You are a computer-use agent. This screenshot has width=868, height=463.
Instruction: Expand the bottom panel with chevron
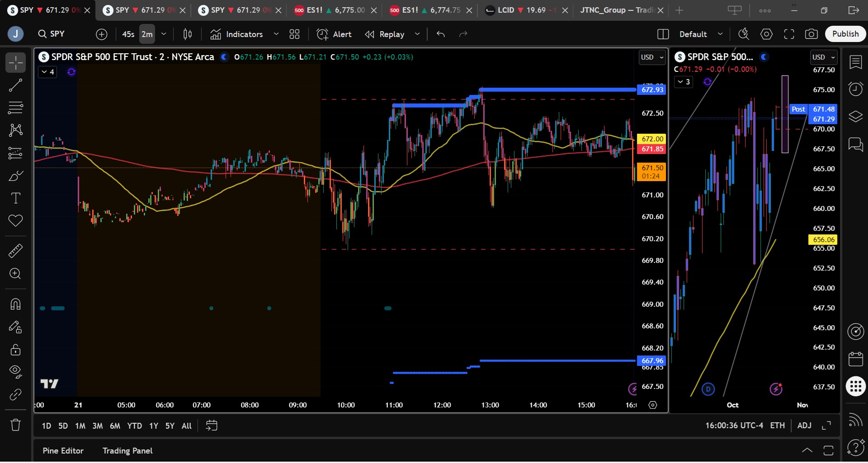[807, 450]
